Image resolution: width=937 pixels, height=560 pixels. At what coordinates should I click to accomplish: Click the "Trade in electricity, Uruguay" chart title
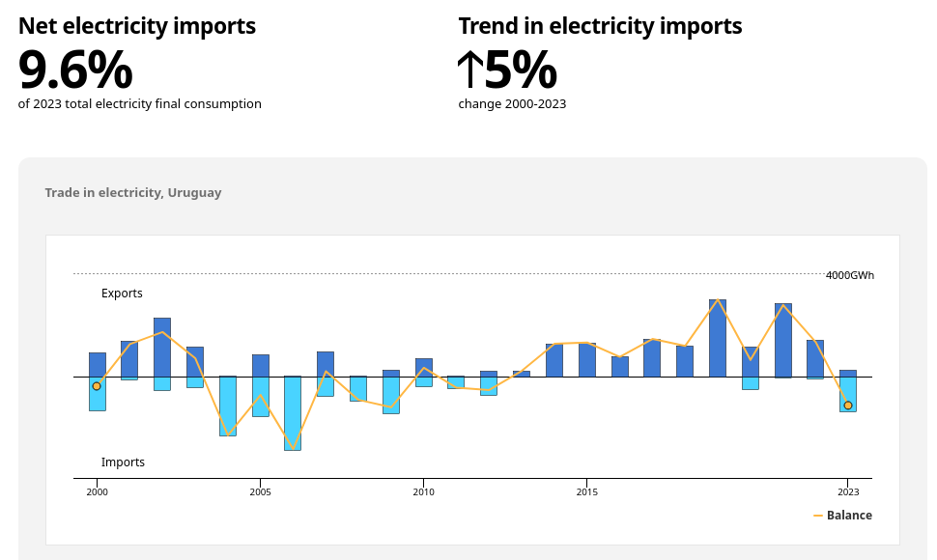[133, 193]
